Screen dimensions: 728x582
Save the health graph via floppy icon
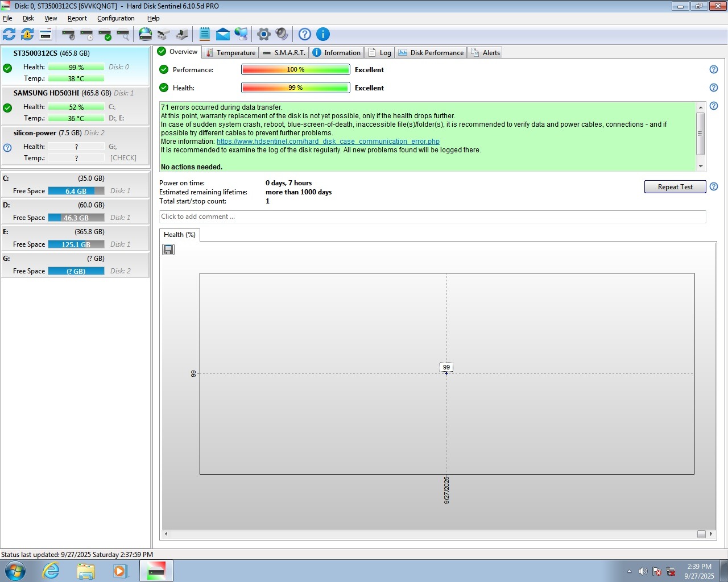click(168, 250)
